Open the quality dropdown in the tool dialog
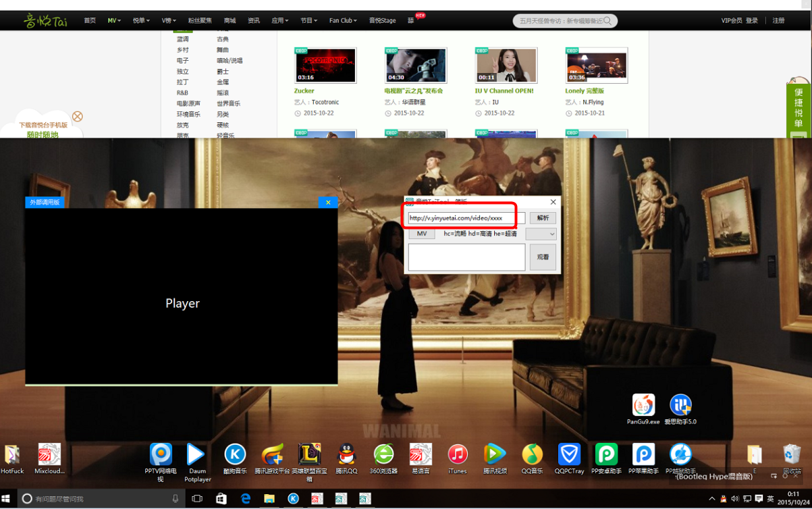The width and height of the screenshot is (812, 509). pyautogui.click(x=541, y=234)
